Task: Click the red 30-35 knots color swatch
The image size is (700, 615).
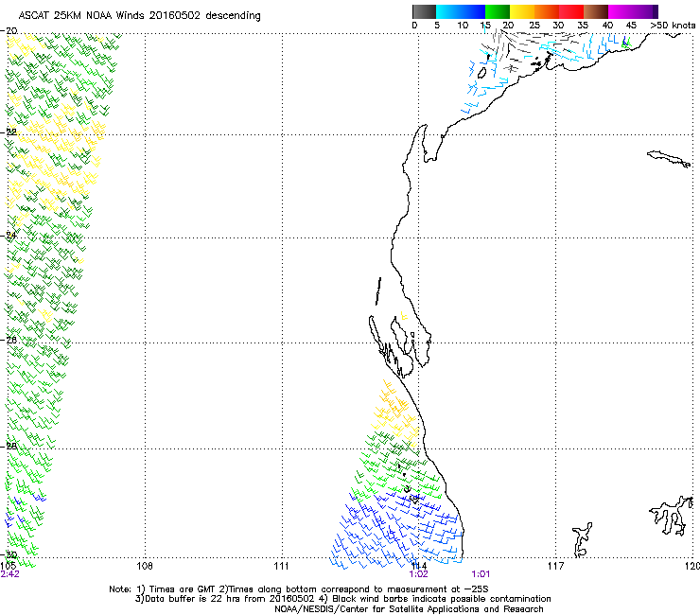Action: pyautogui.click(x=571, y=11)
